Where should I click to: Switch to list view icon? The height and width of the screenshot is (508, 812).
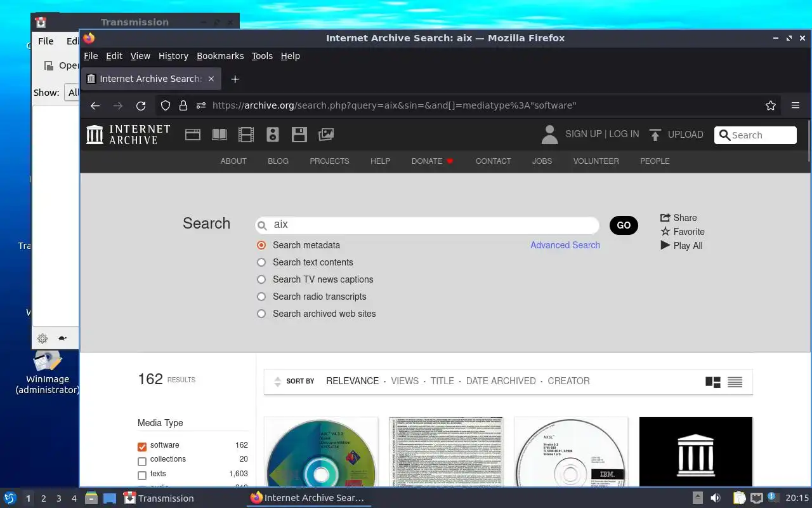click(735, 382)
